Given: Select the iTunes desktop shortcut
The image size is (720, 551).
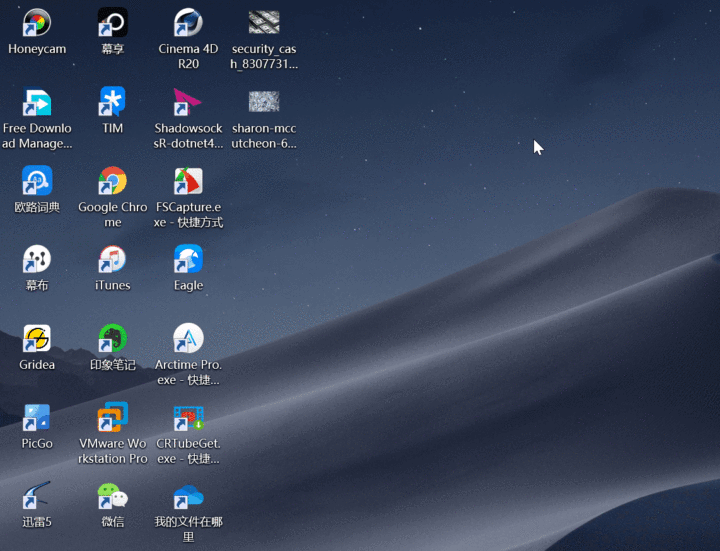Looking at the screenshot, I should [112, 259].
